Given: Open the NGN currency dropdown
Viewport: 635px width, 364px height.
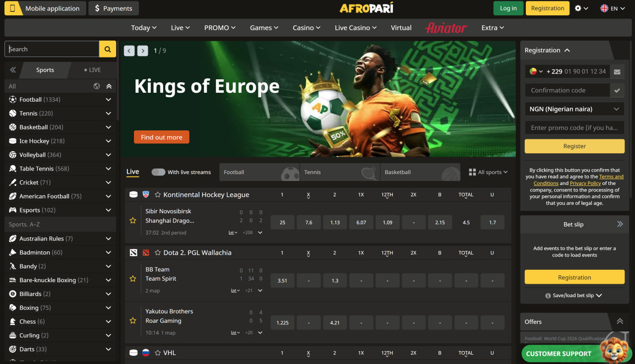Looking at the screenshot, I should coord(574,109).
